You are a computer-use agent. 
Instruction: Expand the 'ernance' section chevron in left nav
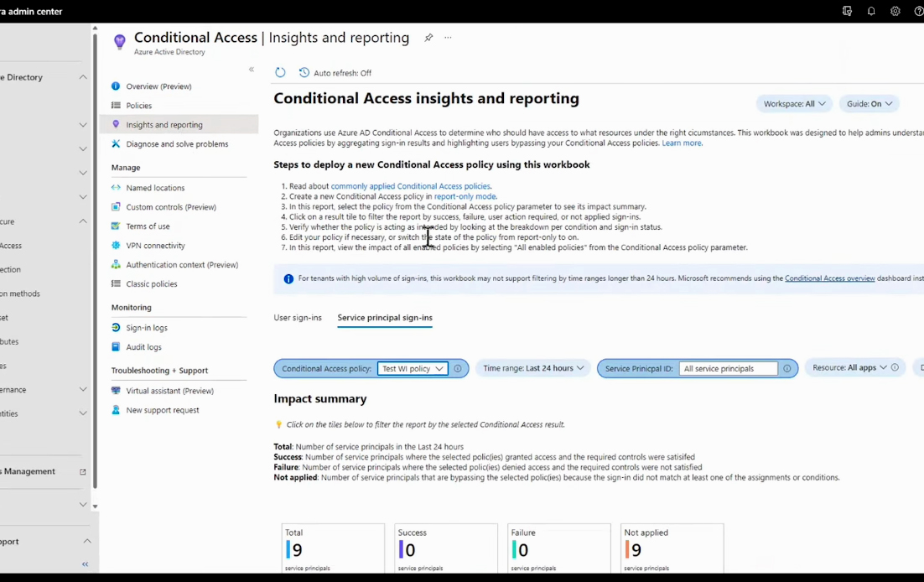83,389
